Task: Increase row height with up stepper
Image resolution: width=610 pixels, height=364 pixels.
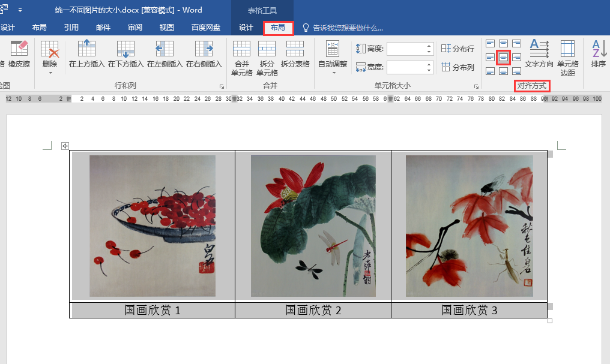Action: [x=429, y=46]
